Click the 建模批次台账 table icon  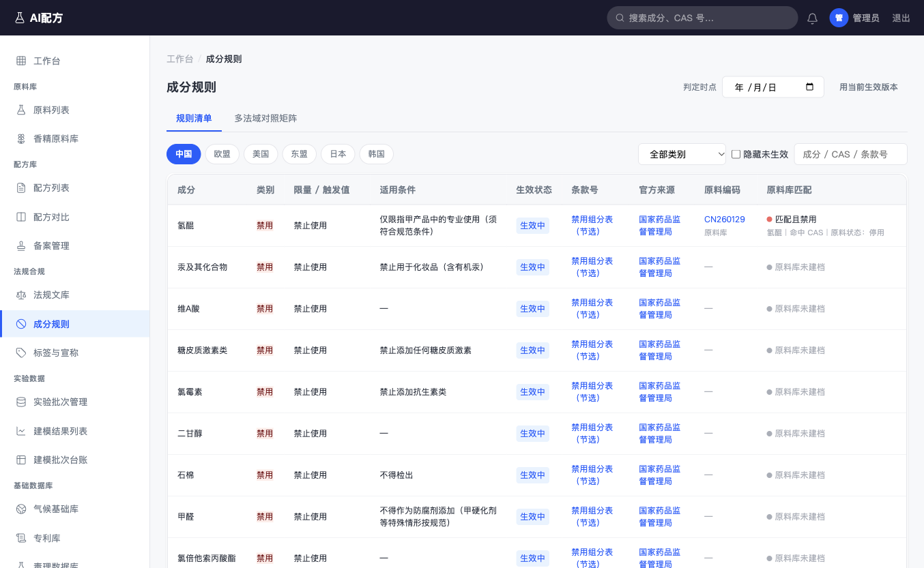(x=21, y=460)
